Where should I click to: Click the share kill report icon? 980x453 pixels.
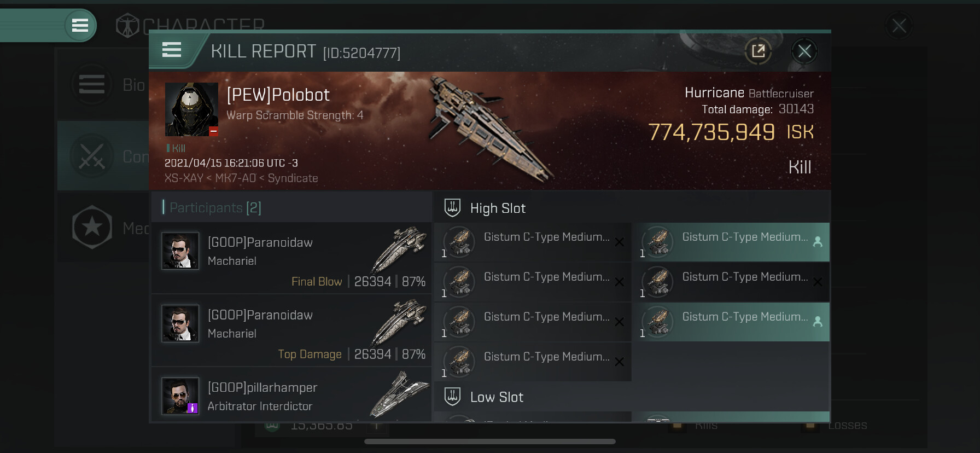point(758,51)
